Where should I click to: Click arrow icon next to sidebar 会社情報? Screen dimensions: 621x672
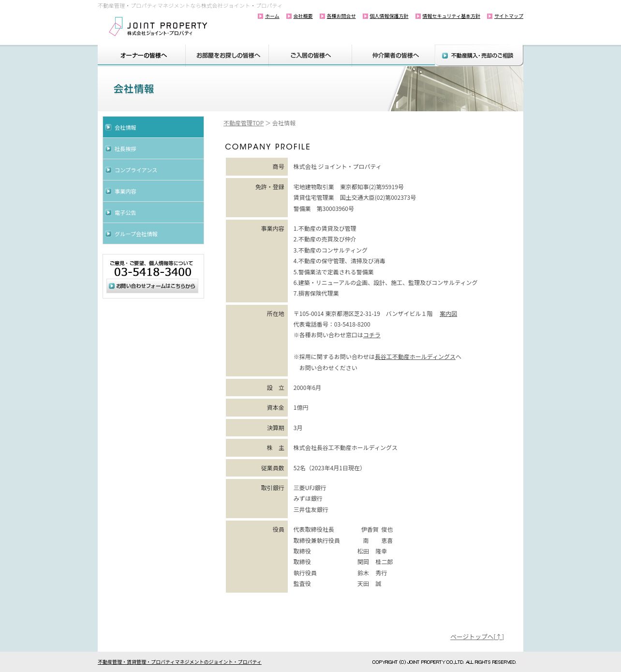coord(108,127)
